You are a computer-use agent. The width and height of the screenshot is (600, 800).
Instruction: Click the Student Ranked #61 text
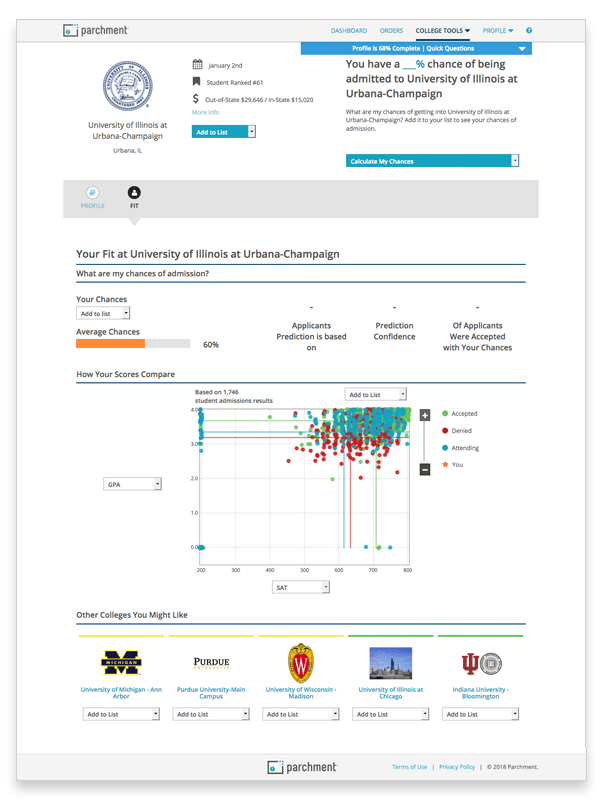235,82
